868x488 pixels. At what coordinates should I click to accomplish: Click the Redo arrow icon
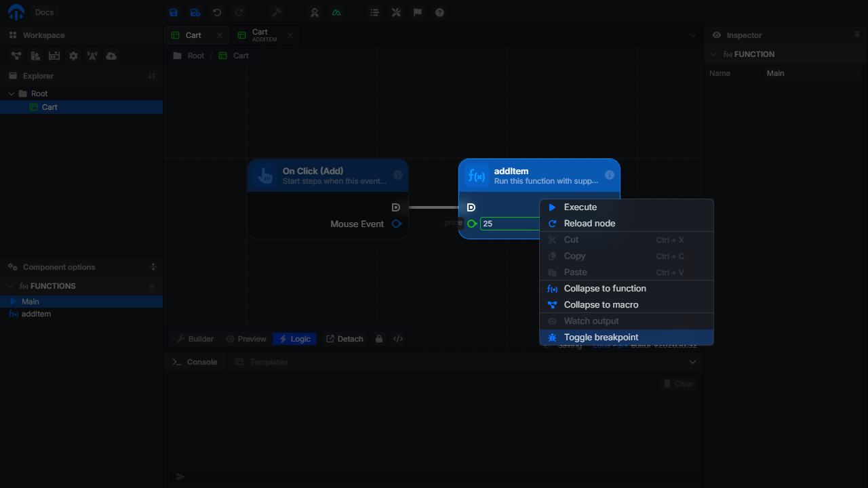[x=239, y=12]
